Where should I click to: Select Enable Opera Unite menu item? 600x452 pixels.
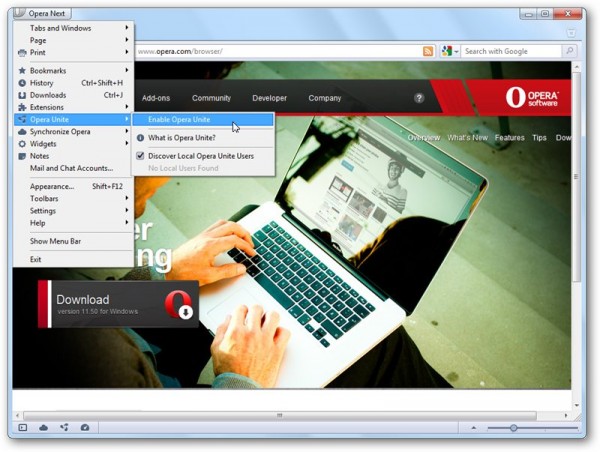[179, 119]
